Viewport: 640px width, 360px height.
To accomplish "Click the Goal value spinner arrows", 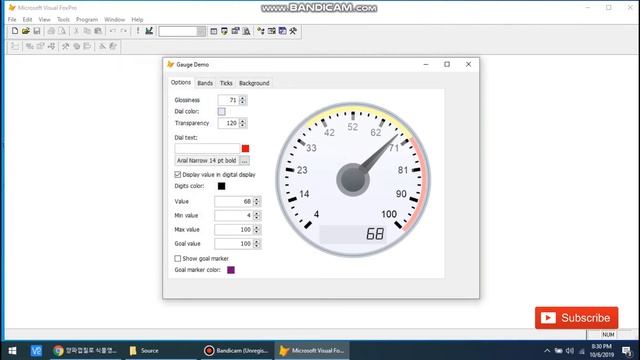I will point(257,244).
